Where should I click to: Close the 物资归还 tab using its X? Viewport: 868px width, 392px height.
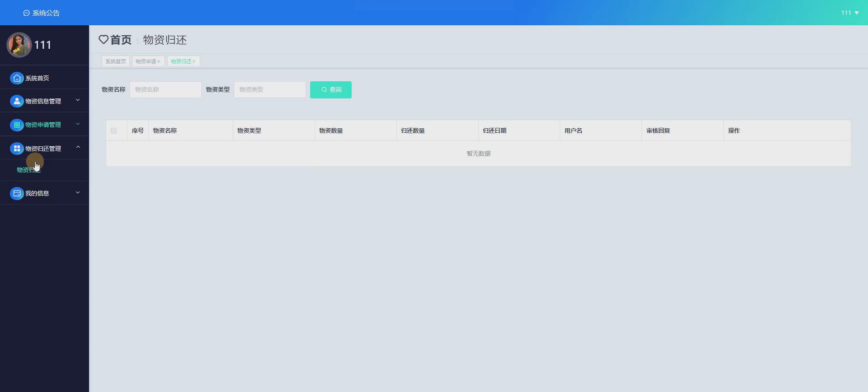194,61
